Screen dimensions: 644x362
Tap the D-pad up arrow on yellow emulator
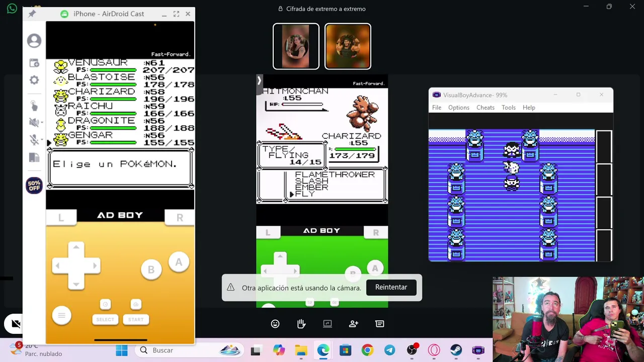[76, 248]
